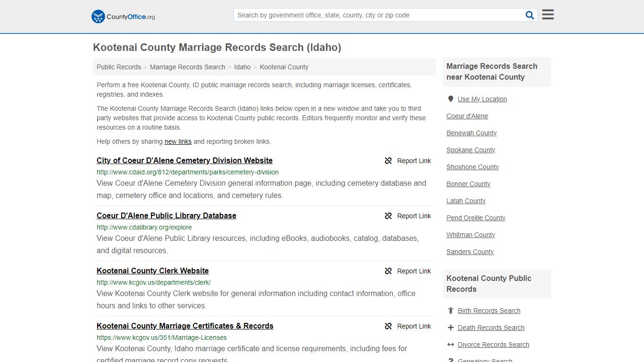
Task: Go to Marriage Records Search breadcrumb
Action: (x=188, y=67)
